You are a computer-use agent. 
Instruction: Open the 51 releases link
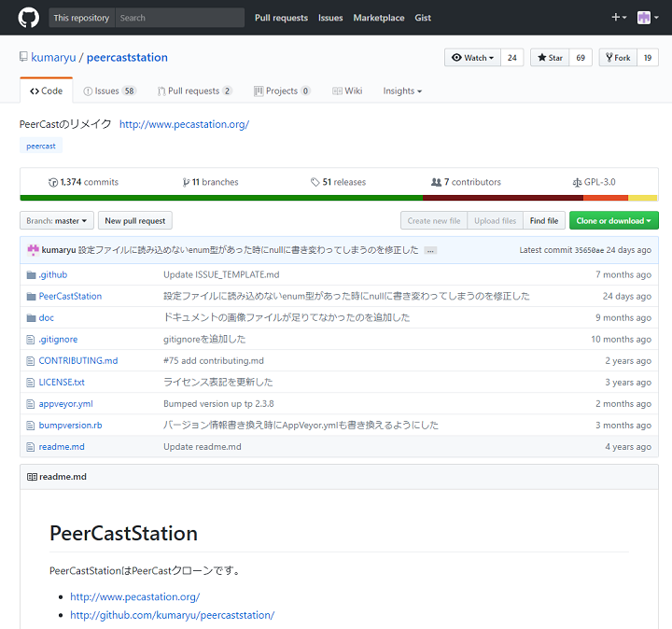(x=339, y=182)
